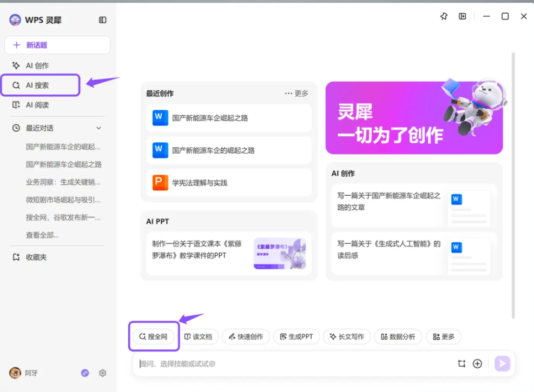This screenshot has height=392, width=534.
Task: Click the 阿牙 user avatar
Action: coord(15,373)
